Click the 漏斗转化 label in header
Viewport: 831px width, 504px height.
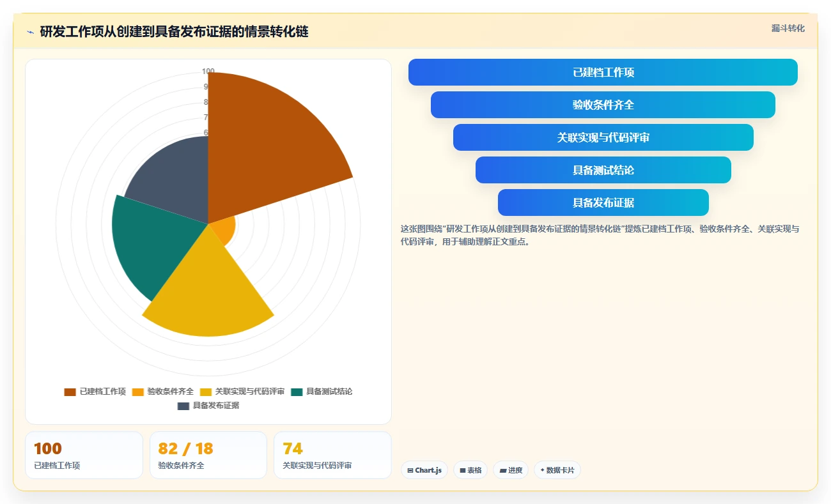(x=788, y=28)
